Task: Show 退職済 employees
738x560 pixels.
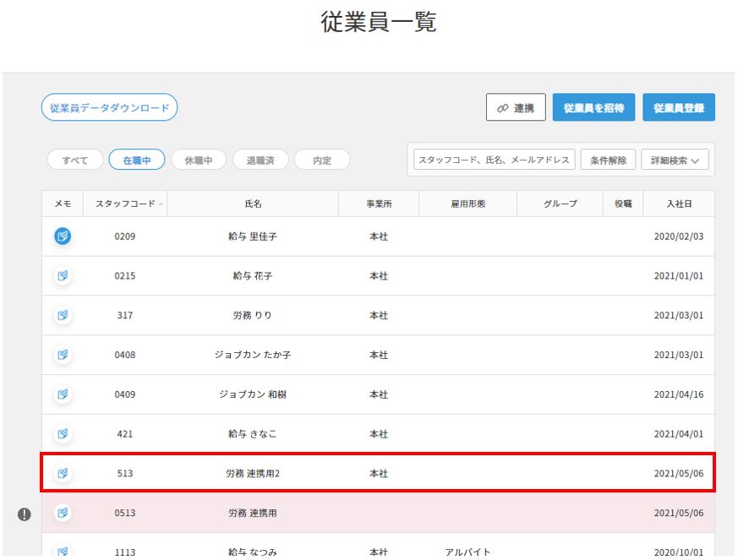Action: tap(260, 160)
